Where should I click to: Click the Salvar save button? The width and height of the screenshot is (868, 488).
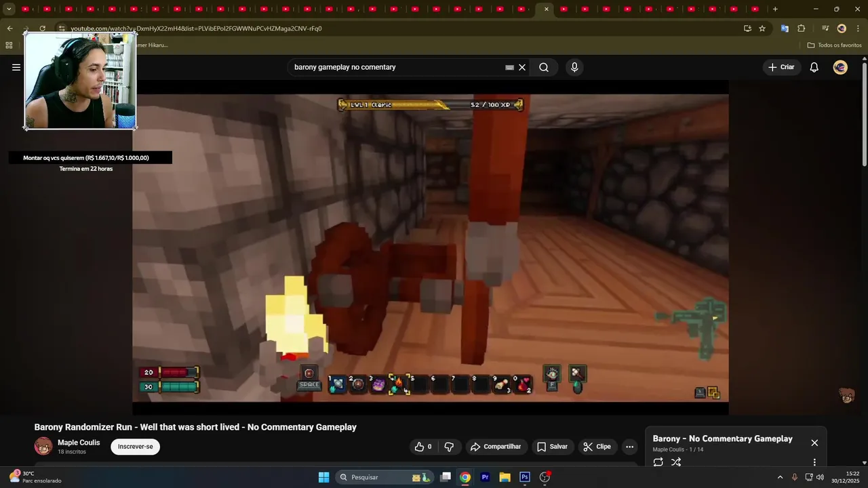(552, 447)
